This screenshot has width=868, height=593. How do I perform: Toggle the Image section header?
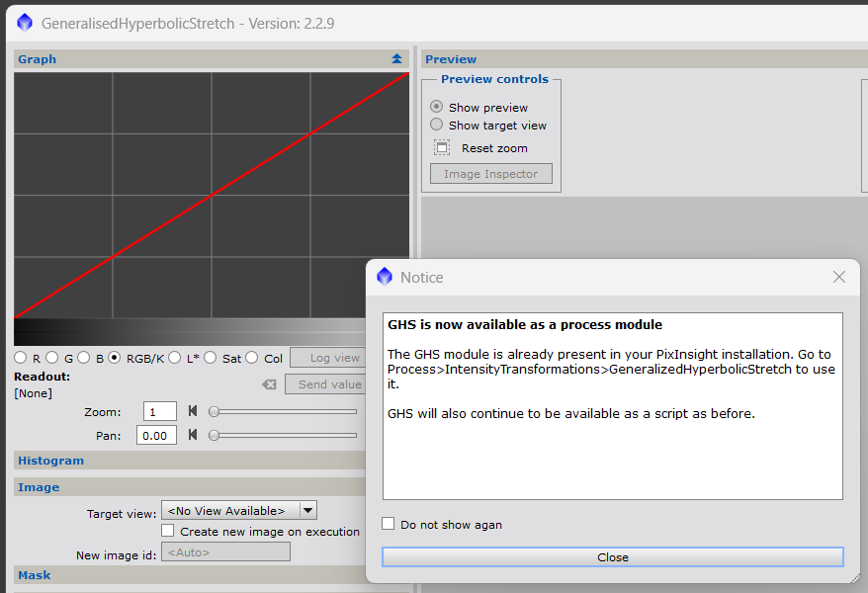click(x=190, y=487)
